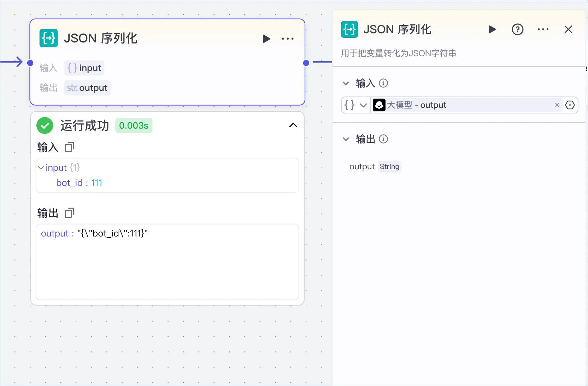Click the hexagon variable picker icon

coord(570,105)
